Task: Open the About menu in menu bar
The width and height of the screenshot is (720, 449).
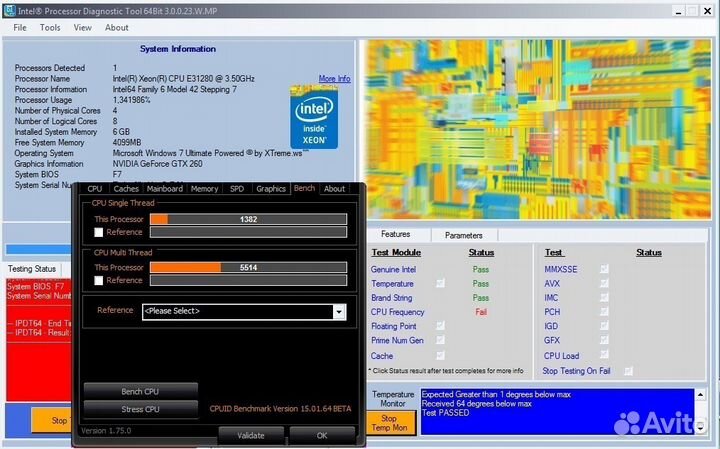Action: [x=117, y=28]
